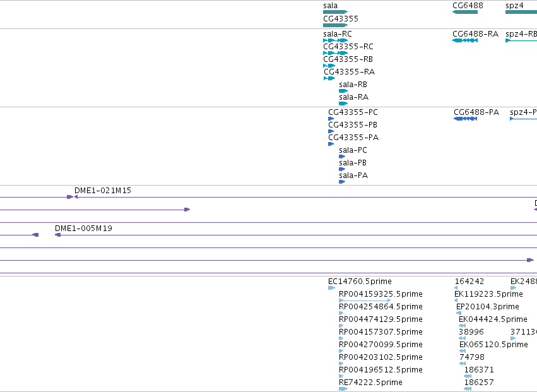Select feature 186371
The height and width of the screenshot is (392, 537).
click(468, 376)
